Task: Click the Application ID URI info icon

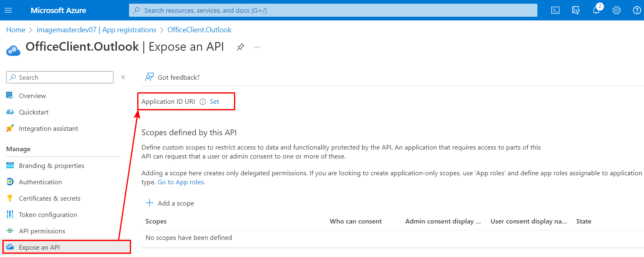Action: tap(203, 102)
